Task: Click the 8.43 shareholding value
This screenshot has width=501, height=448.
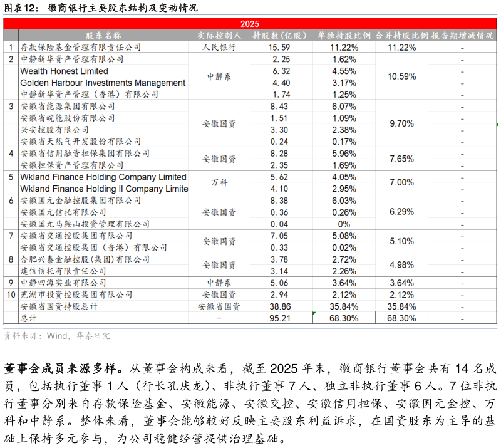Action: (279, 107)
